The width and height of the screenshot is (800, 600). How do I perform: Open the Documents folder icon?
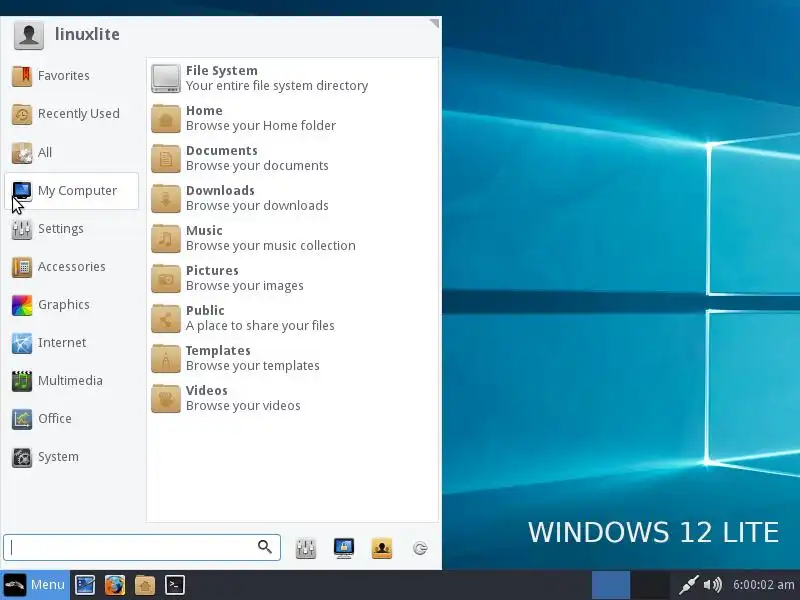pos(166,158)
